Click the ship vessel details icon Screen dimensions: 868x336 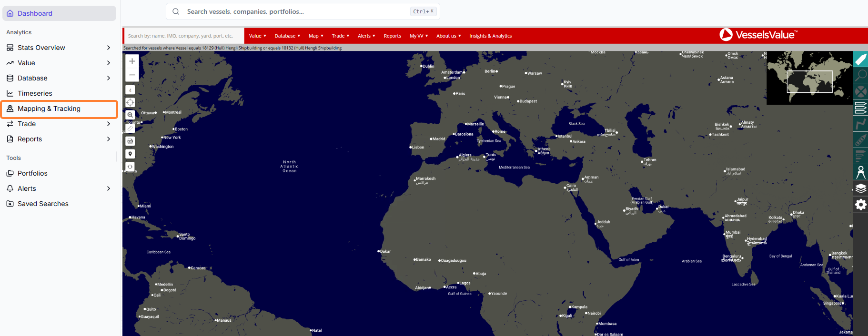(x=860, y=140)
